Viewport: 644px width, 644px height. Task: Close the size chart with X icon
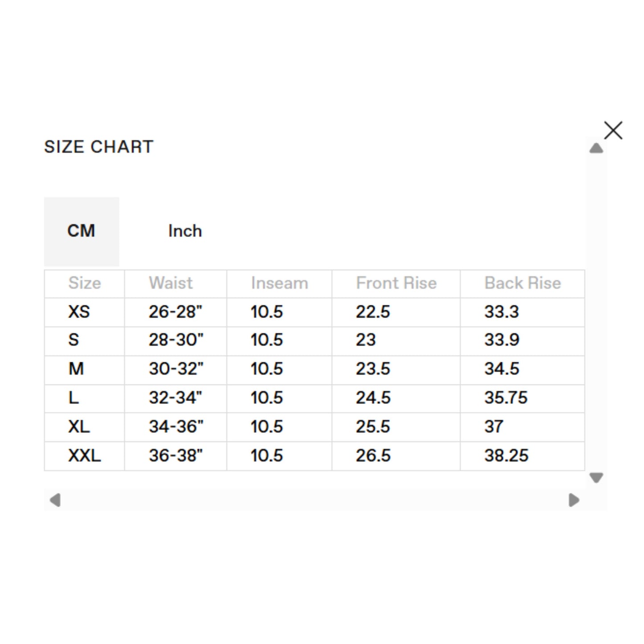tap(613, 130)
